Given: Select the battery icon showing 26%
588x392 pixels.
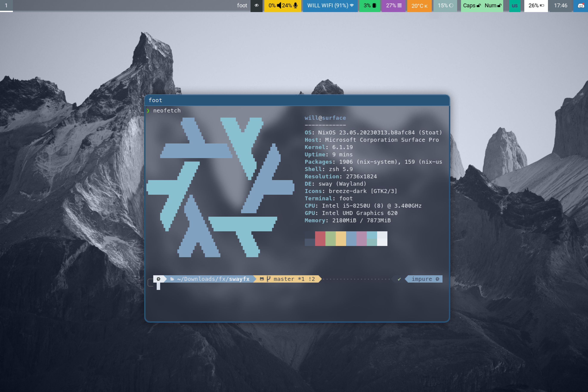Looking at the screenshot, I should click(x=542, y=5).
